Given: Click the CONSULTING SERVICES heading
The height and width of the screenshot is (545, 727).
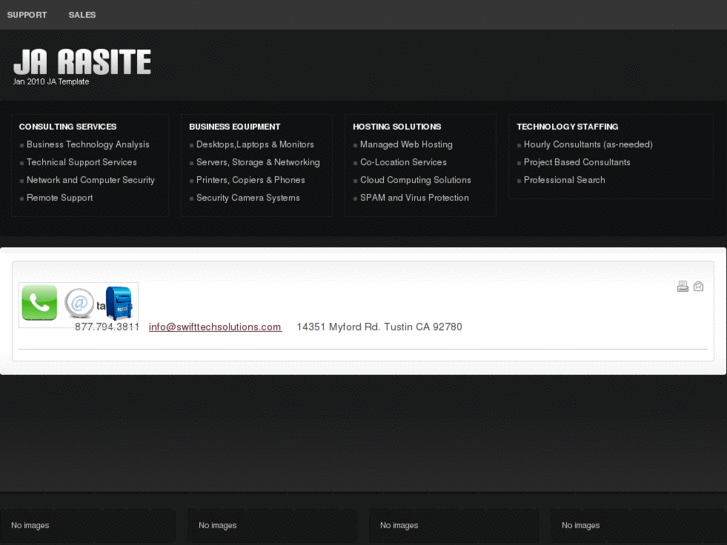Looking at the screenshot, I should pyautogui.click(x=68, y=127).
